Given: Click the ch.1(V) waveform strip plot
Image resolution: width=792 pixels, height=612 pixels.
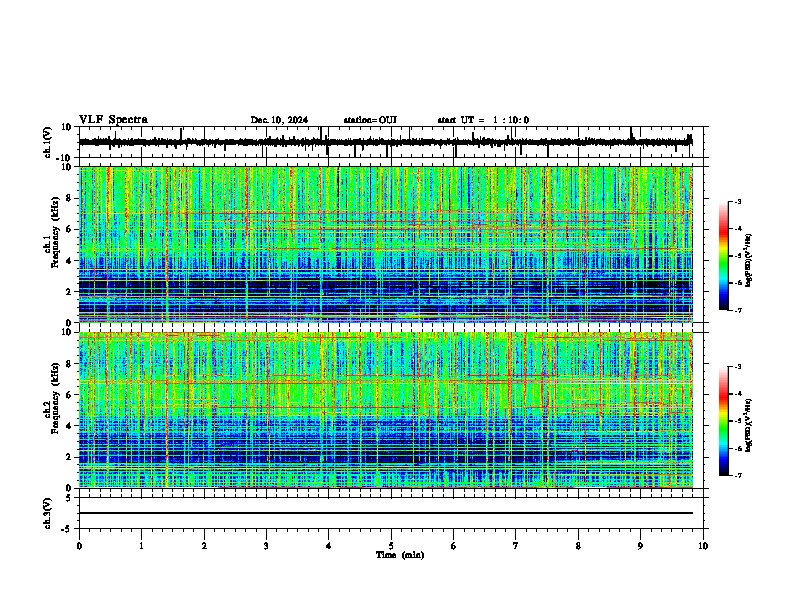Looking at the screenshot, I should (391, 142).
